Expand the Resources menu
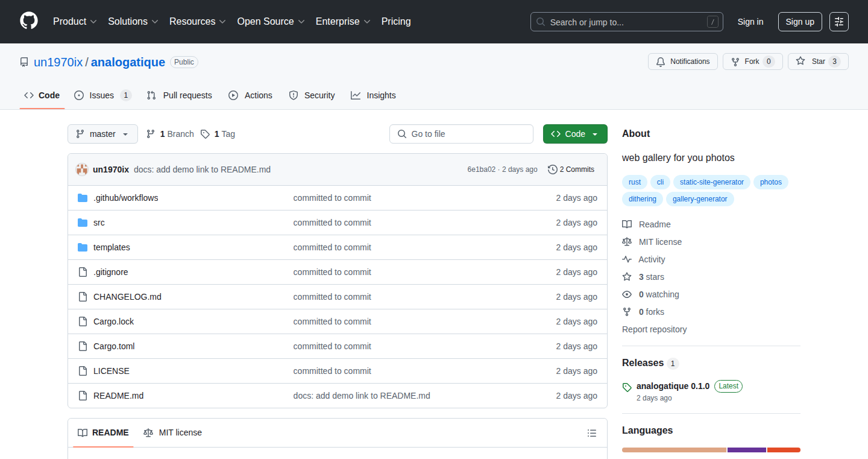The height and width of the screenshot is (459, 868). point(198,21)
